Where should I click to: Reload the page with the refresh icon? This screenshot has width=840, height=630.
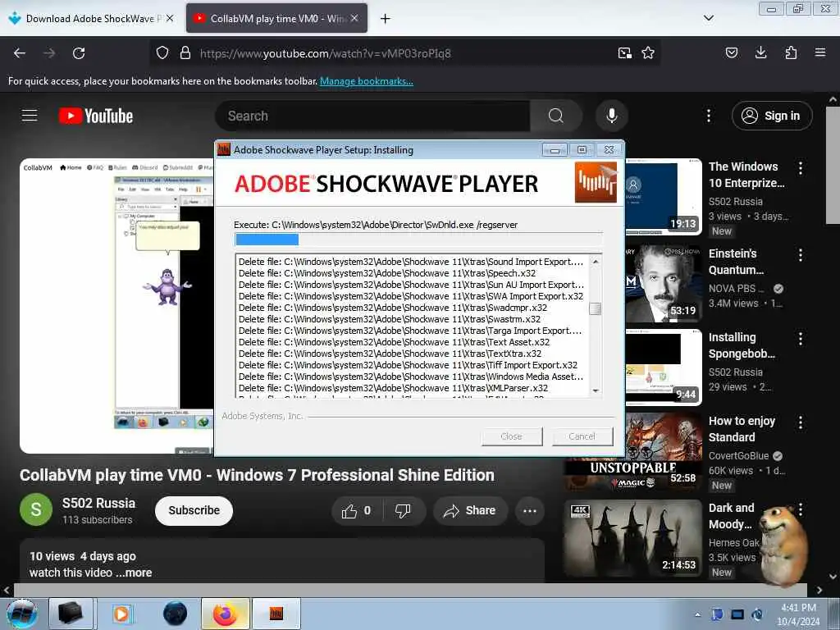(x=79, y=53)
